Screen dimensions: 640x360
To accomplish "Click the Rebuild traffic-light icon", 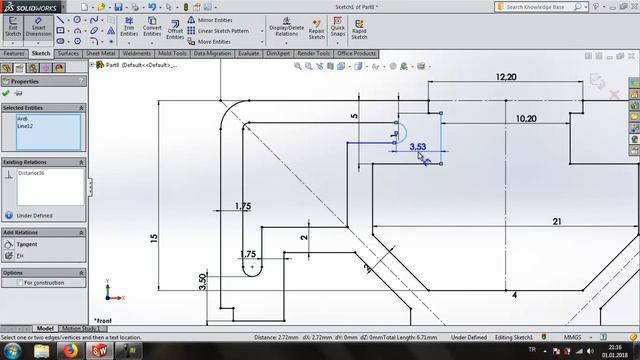I will 186,7.
